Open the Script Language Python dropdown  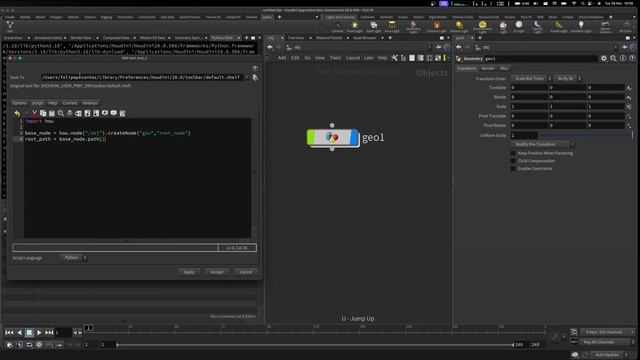click(74, 258)
